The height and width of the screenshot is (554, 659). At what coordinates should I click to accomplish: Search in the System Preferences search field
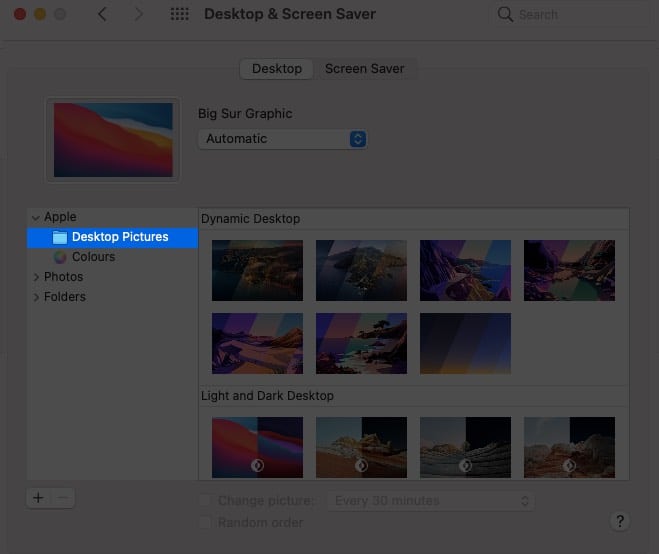tap(569, 14)
